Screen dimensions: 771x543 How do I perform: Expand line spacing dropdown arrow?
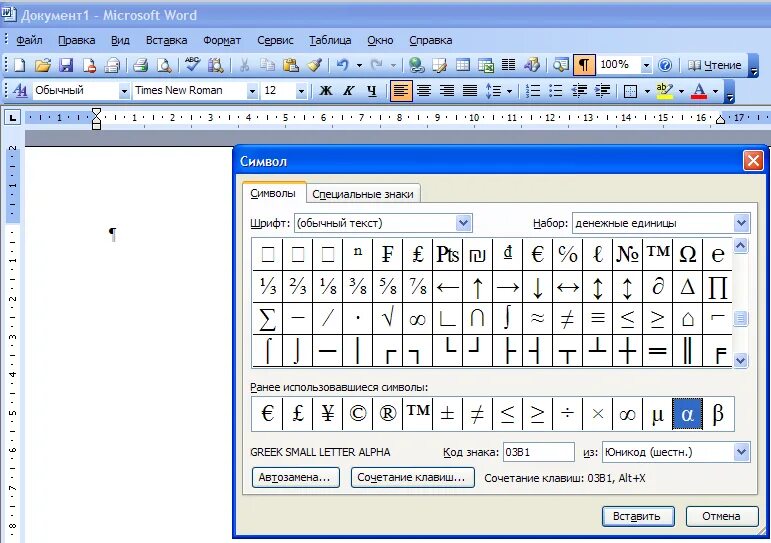509,91
